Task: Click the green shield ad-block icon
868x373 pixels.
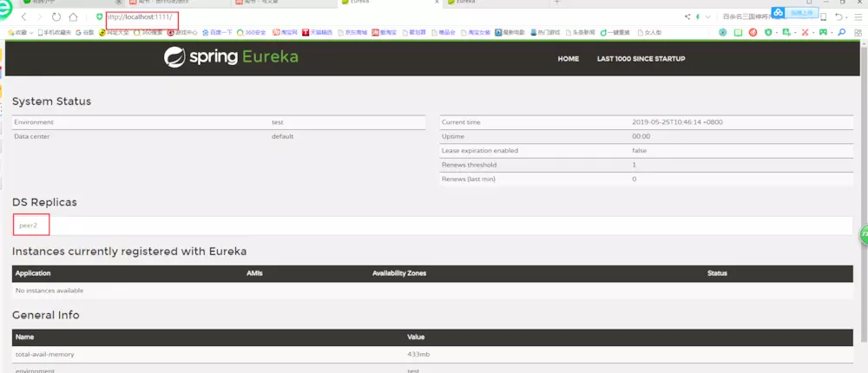Action: pos(768,33)
